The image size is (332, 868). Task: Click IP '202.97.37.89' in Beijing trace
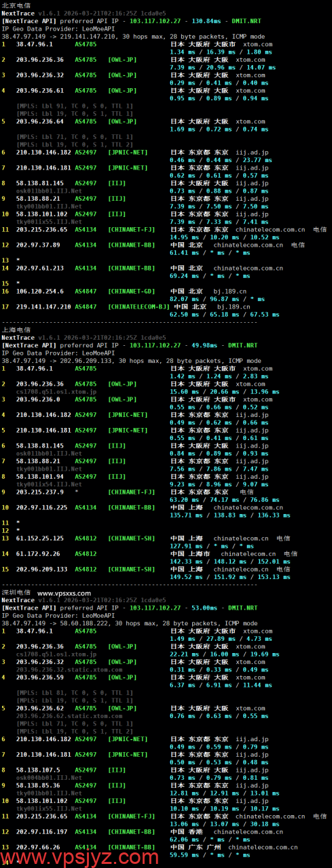[x=39, y=245]
